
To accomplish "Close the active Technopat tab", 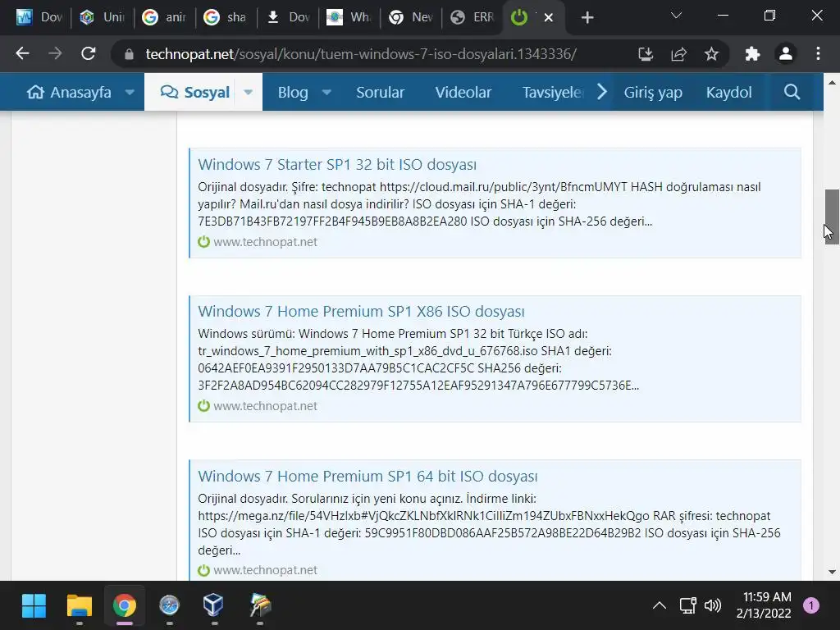I will coord(549,18).
